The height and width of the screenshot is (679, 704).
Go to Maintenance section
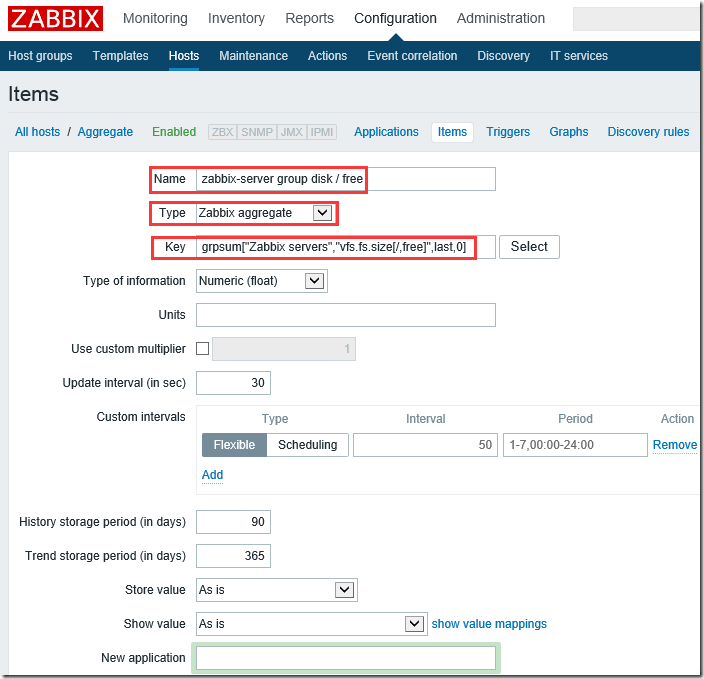tap(253, 56)
